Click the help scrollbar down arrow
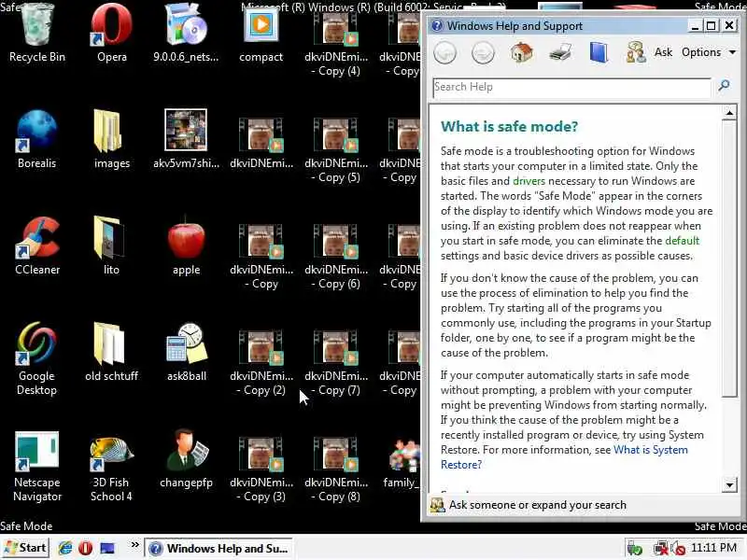Screen dimensions: 747x560 (729, 485)
